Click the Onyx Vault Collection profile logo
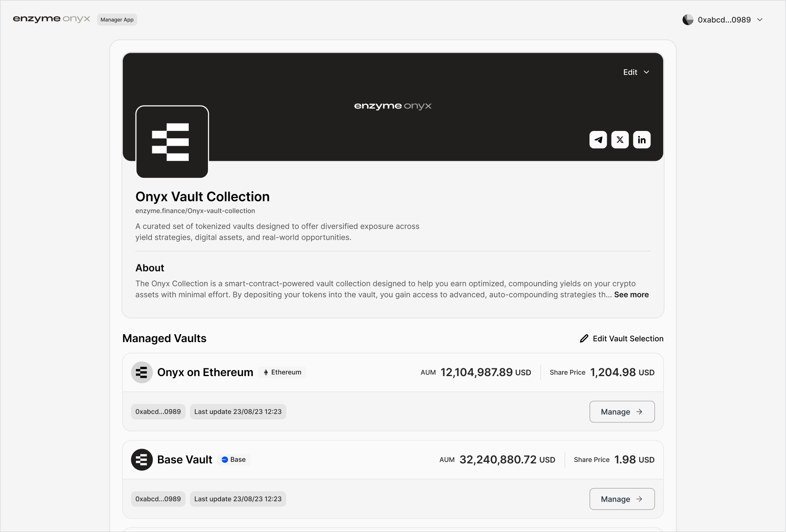The height and width of the screenshot is (532, 786). (x=172, y=142)
